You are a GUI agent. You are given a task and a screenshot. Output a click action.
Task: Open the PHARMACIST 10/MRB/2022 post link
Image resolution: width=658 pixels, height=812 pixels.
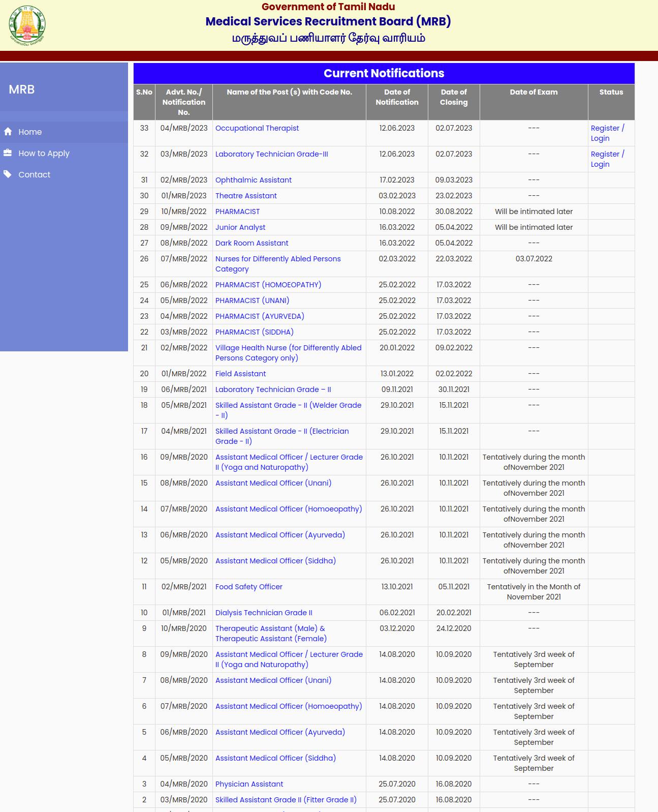[237, 212]
